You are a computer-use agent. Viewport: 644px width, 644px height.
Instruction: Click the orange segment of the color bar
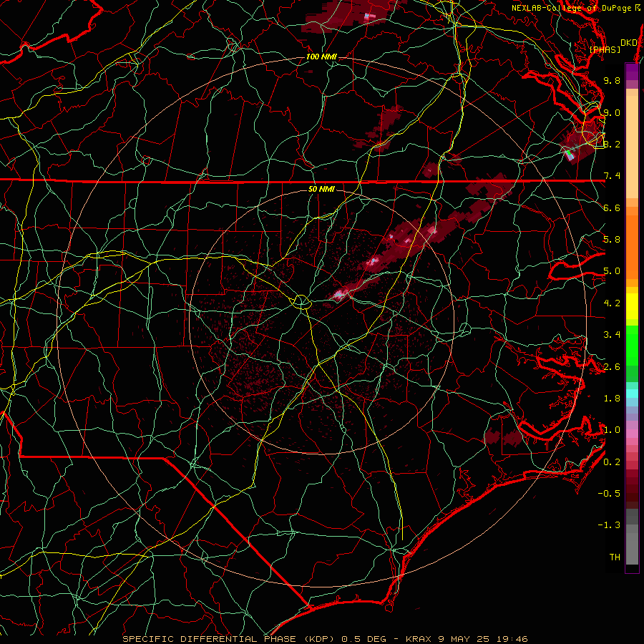(x=632, y=243)
